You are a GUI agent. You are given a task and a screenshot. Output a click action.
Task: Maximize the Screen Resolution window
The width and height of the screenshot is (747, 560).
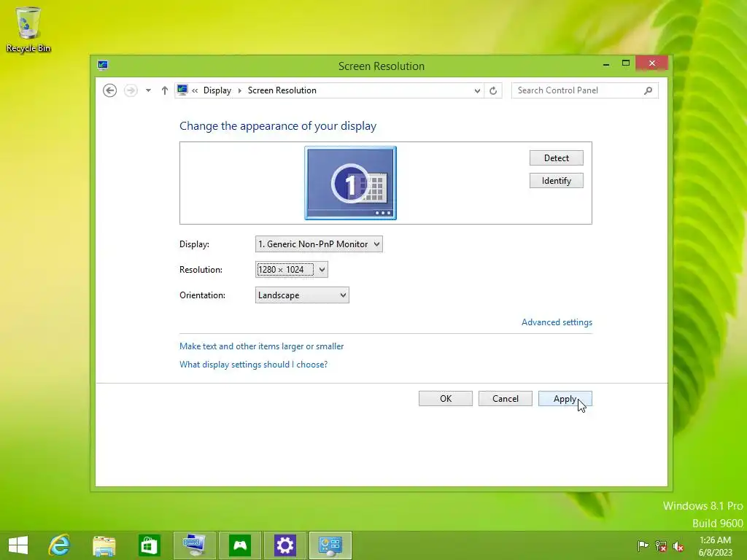pyautogui.click(x=625, y=63)
